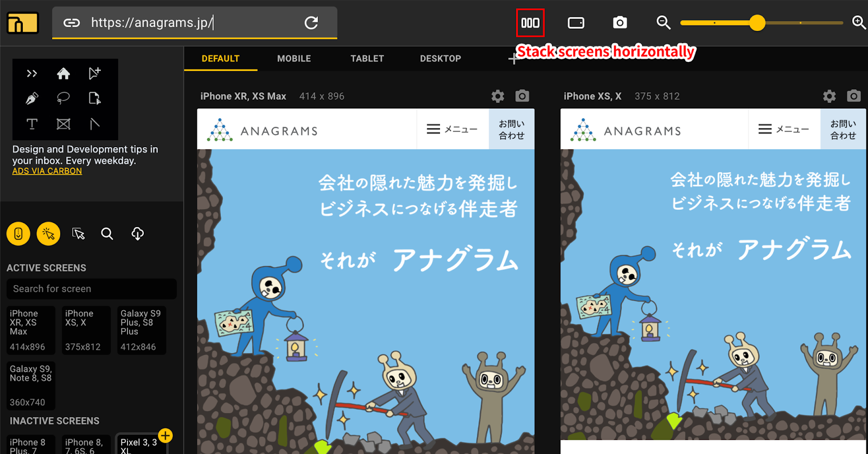The width and height of the screenshot is (868, 454).
Task: Click the rotate screen orientation icon
Action: (x=576, y=23)
